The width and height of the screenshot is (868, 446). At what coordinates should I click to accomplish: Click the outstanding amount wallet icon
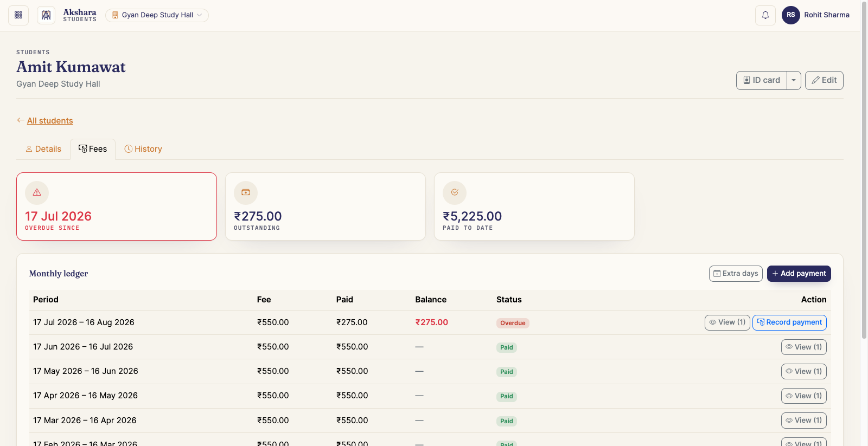246,192
